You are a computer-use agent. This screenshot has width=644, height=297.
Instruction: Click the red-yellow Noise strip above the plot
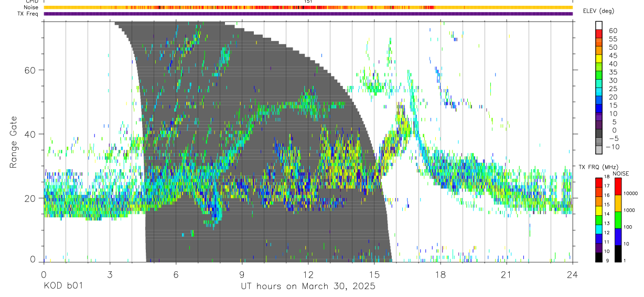pos(308,7)
